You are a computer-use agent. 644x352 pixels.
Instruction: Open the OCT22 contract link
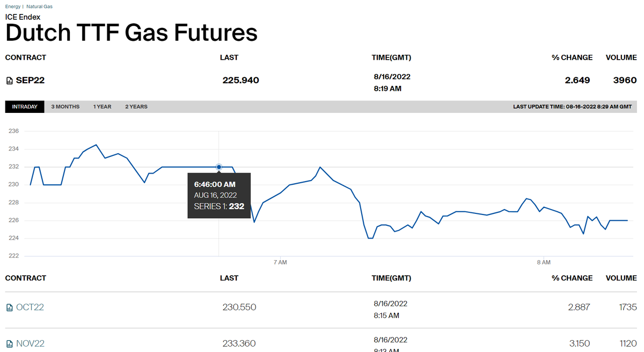(x=30, y=307)
